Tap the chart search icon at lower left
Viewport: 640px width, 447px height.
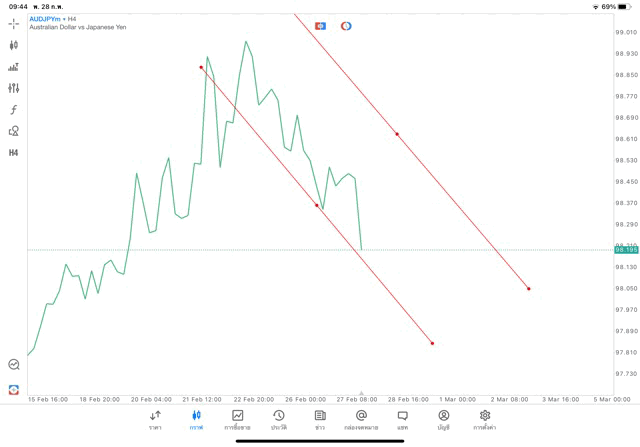(x=14, y=365)
